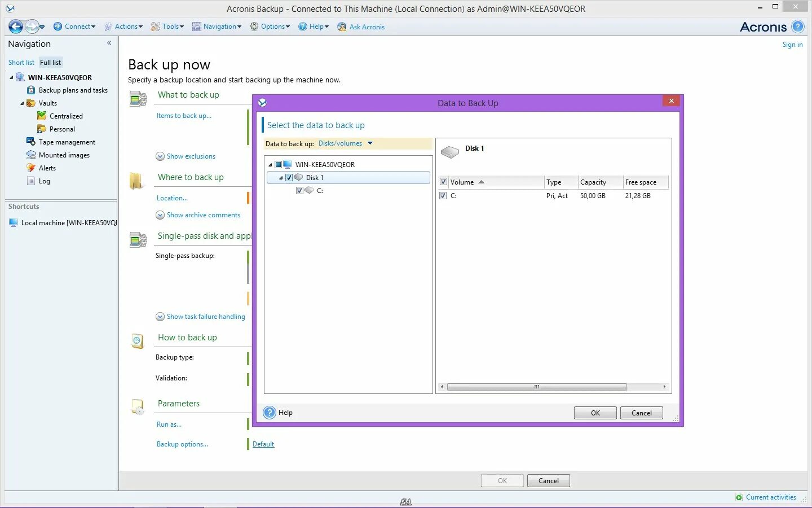
Task: Open the Connect menu
Action: click(x=74, y=27)
